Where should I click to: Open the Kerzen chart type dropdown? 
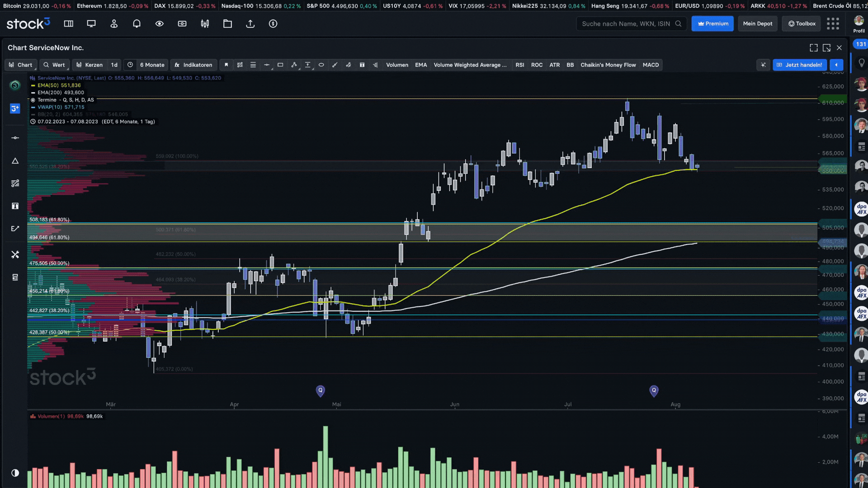click(90, 65)
